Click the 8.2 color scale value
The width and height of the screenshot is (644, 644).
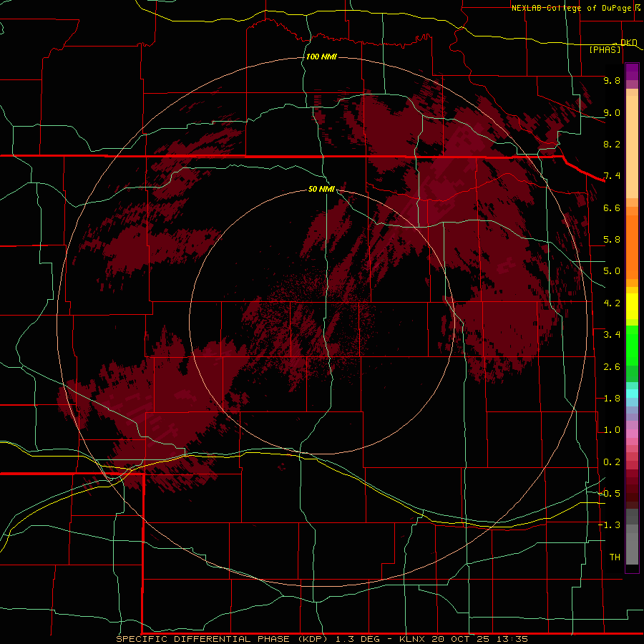612,144
